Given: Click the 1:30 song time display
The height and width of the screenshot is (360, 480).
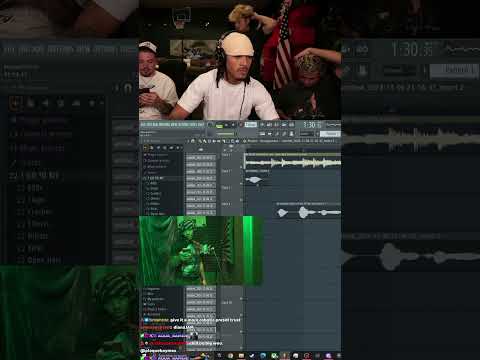Looking at the screenshot, I should coord(312,125).
